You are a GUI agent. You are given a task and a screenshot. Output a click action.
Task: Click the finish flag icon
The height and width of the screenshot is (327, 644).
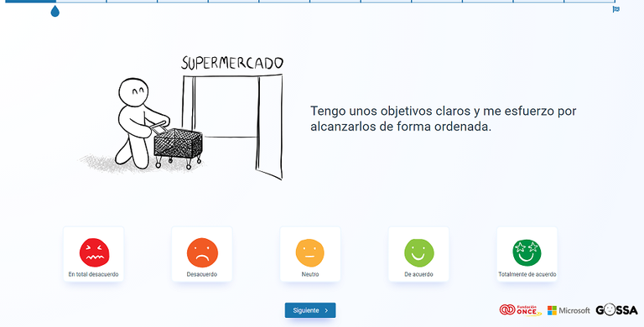615,9
